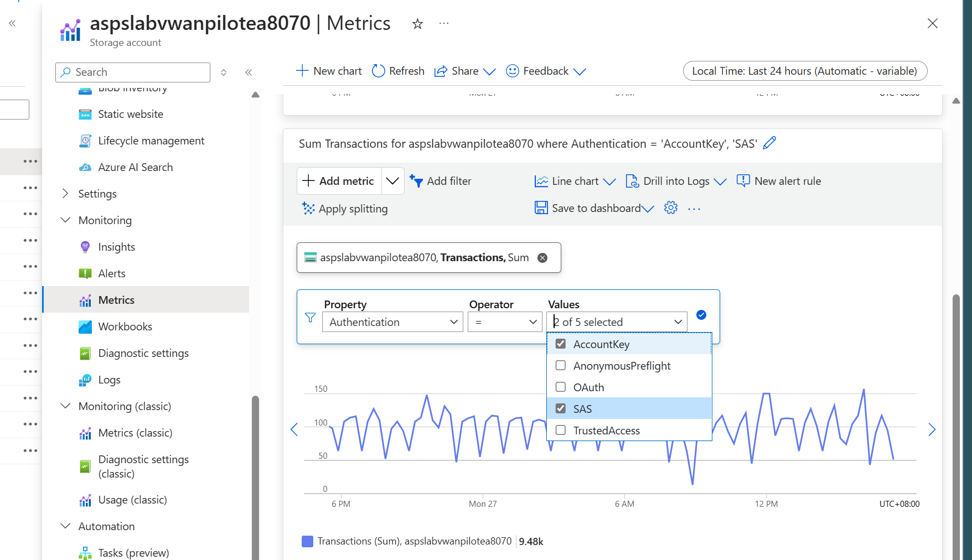Collapse the Monitoring (classic) section
The width and height of the screenshot is (972, 560).
pos(65,406)
